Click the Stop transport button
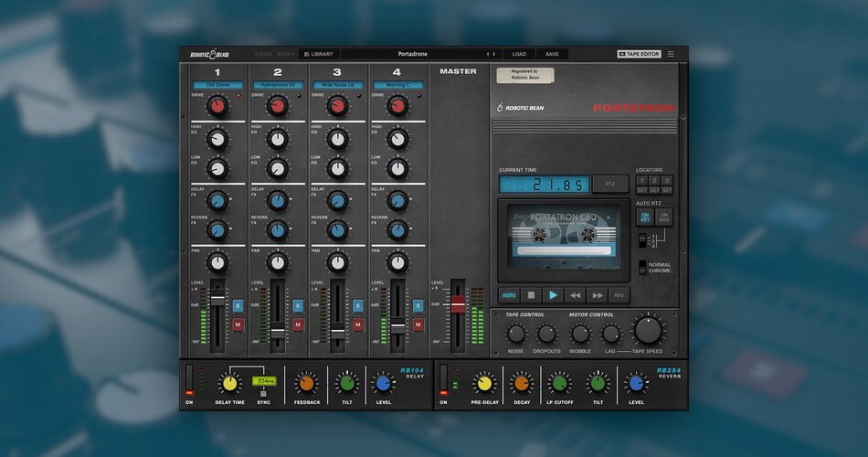868x457 pixels. pos(530,295)
